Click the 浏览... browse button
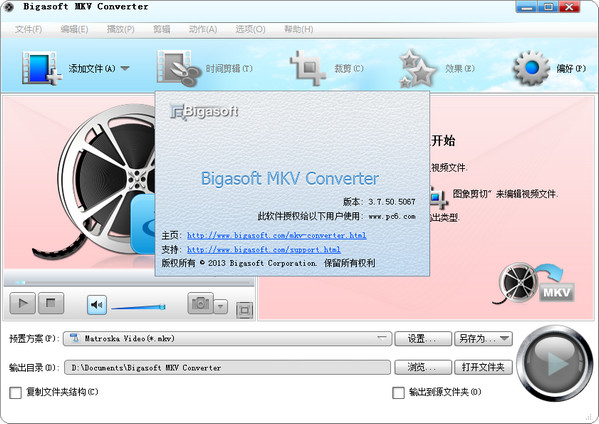This screenshot has width=599, height=424. click(423, 367)
